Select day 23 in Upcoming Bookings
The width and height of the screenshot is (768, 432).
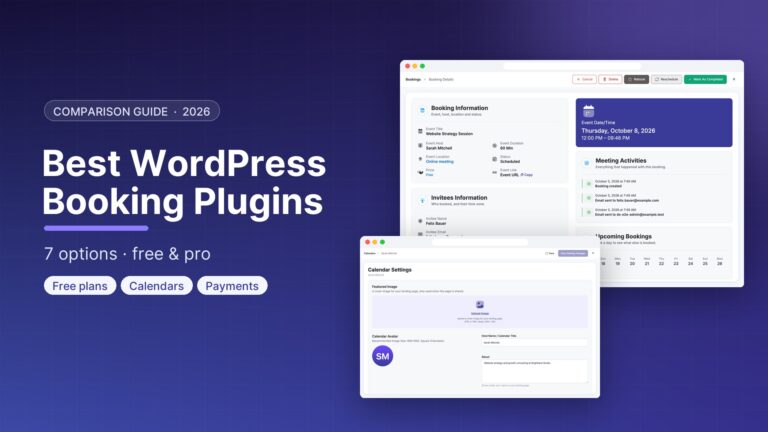(676, 262)
